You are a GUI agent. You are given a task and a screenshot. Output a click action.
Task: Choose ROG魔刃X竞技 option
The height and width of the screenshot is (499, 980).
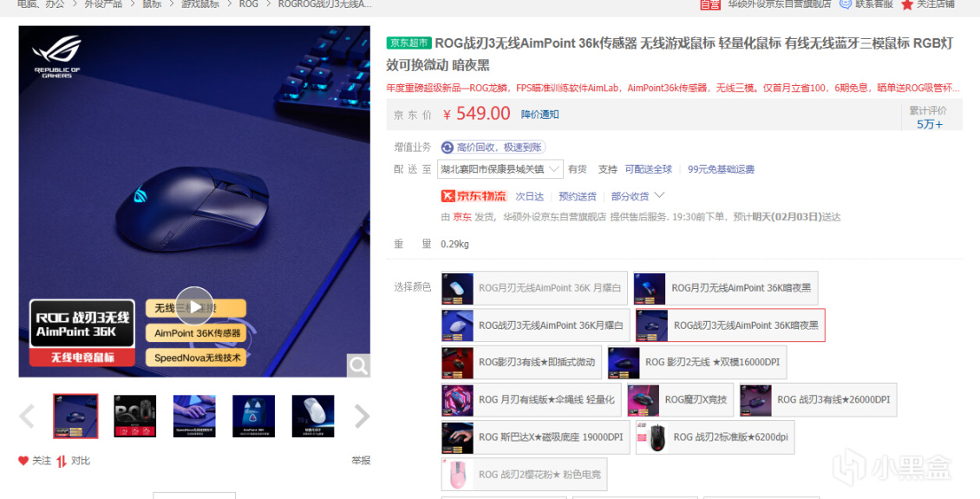pyautogui.click(x=680, y=399)
